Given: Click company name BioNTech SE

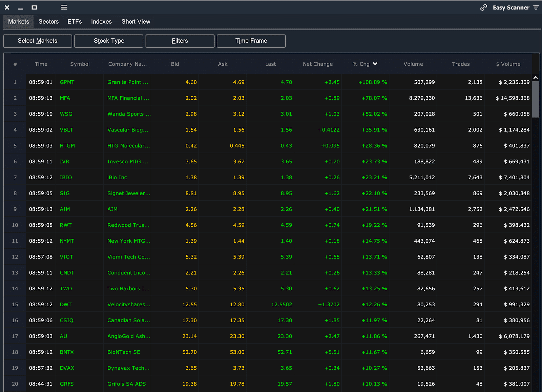Looking at the screenshot, I should coord(124,352).
